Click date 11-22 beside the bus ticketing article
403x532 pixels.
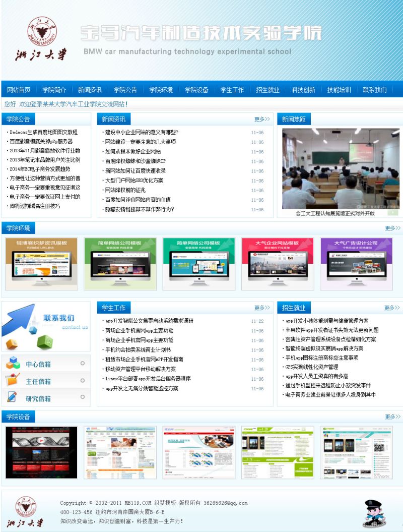(257, 321)
